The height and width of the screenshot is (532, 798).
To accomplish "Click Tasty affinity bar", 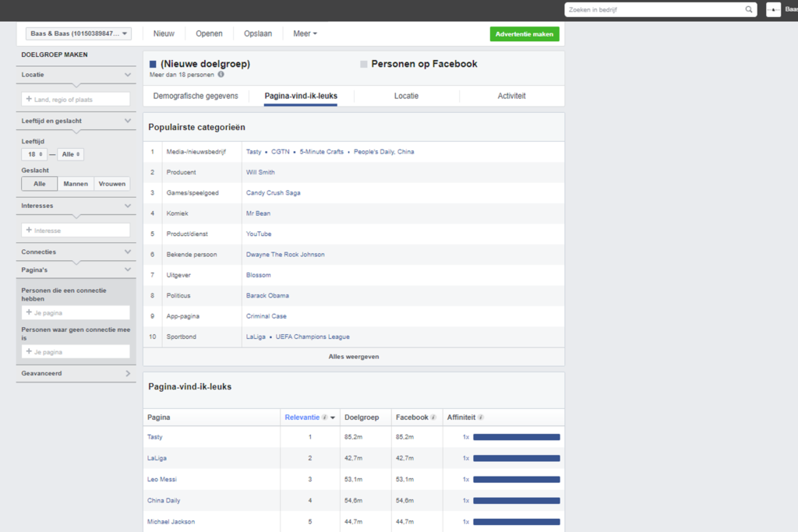I will [517, 437].
